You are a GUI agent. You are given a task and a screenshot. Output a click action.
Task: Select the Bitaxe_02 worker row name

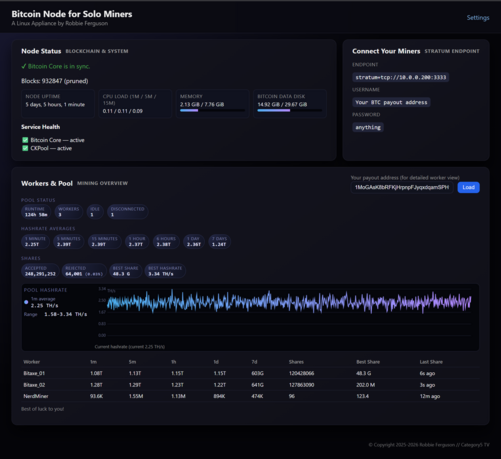(x=34, y=385)
